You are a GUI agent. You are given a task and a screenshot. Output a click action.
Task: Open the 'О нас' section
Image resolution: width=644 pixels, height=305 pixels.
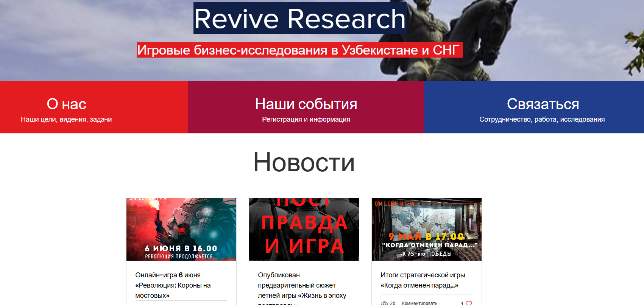coord(67,104)
